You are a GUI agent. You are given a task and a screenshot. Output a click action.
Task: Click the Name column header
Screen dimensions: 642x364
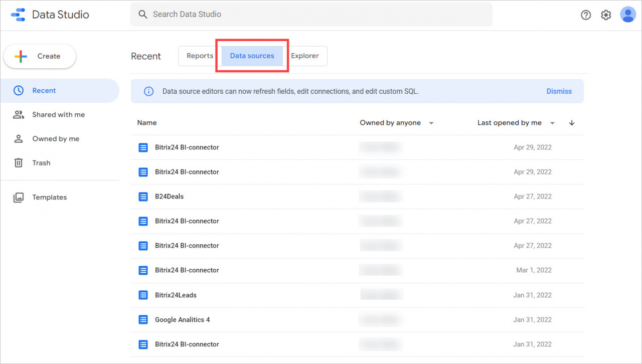[147, 123]
